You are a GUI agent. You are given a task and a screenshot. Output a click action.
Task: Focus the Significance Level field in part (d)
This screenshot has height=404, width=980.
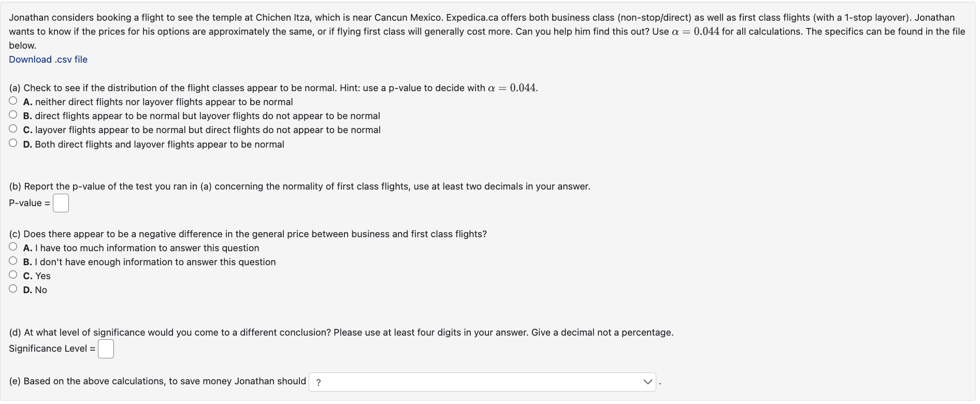click(x=106, y=349)
